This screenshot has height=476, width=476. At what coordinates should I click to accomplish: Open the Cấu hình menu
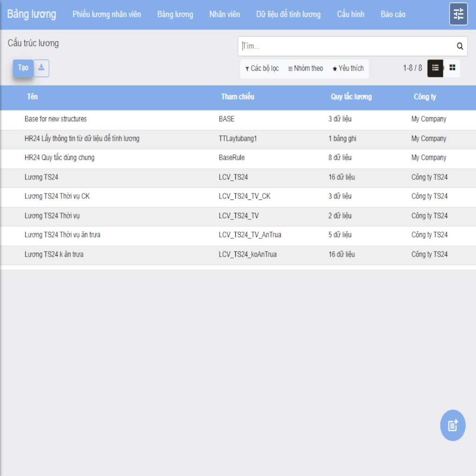coord(350,14)
